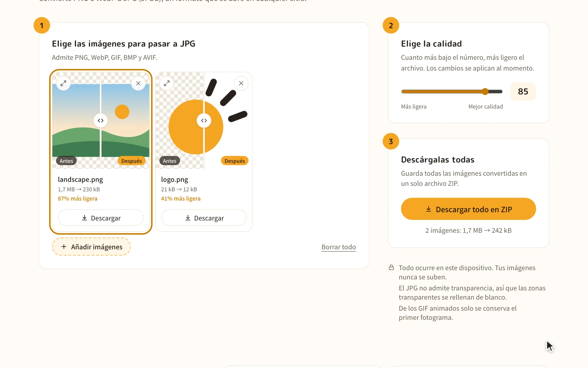Screen dimensions: 588x368
Task: Click Descargar todo en ZIP button
Action: [x=468, y=209]
